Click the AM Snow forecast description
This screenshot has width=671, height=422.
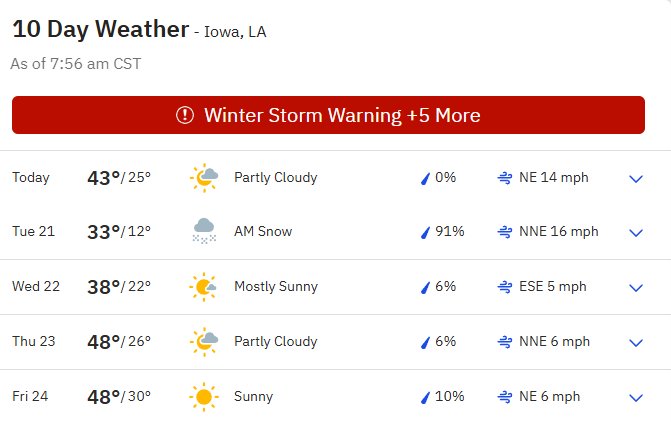tap(263, 231)
